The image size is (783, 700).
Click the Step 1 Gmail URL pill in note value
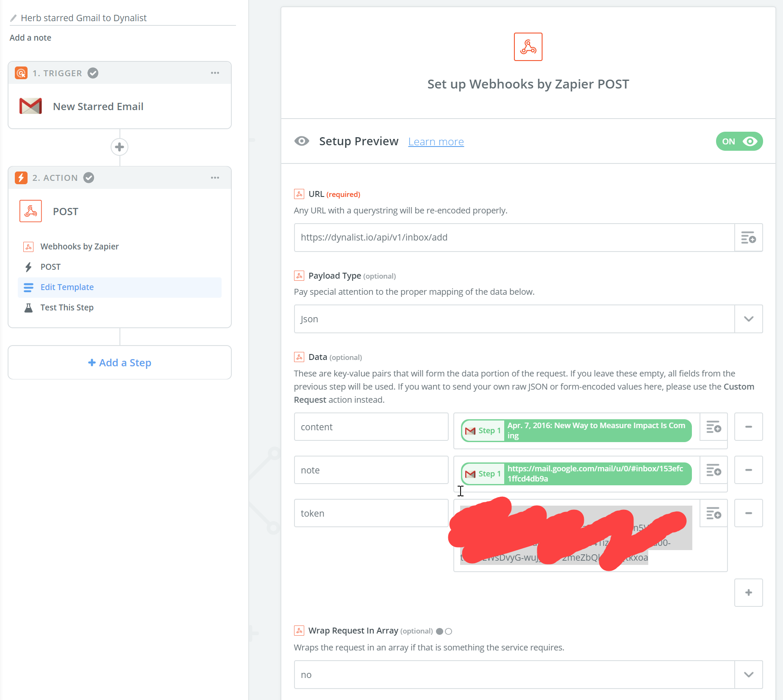[x=576, y=474]
